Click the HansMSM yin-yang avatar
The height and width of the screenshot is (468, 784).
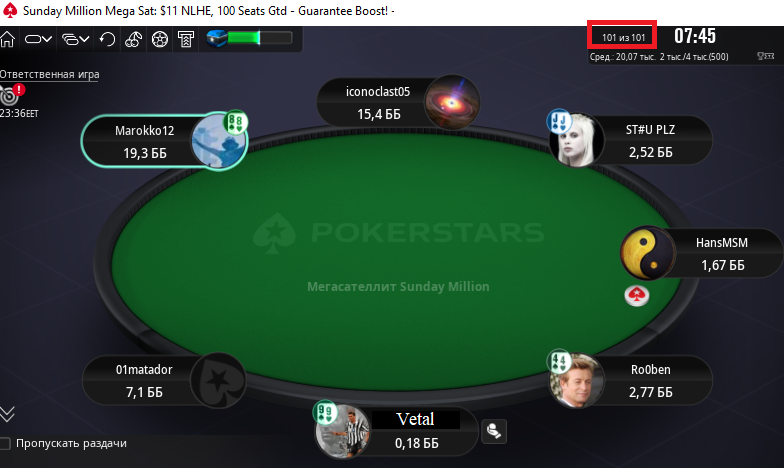(x=648, y=252)
